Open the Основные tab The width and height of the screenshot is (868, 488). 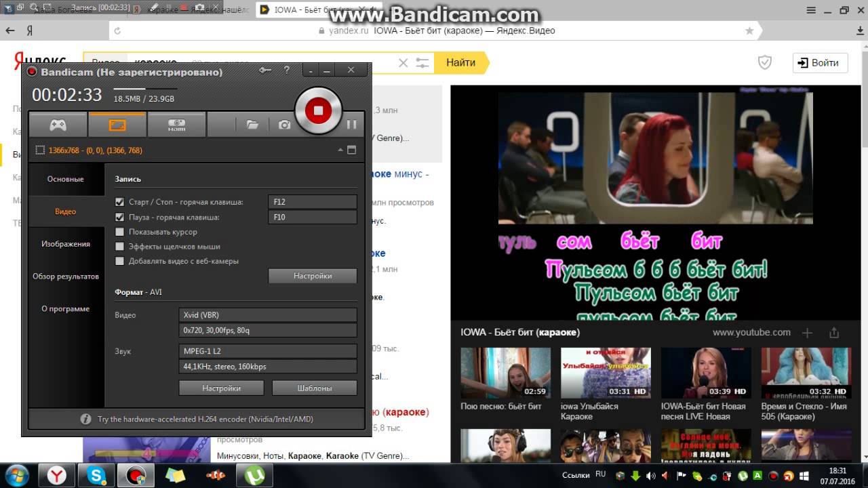point(66,179)
